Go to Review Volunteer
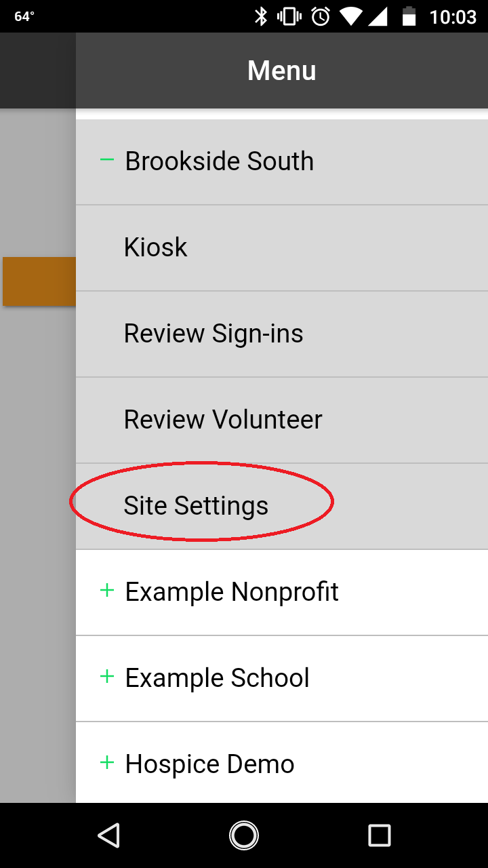Viewport: 488px width, 868px height. (223, 420)
